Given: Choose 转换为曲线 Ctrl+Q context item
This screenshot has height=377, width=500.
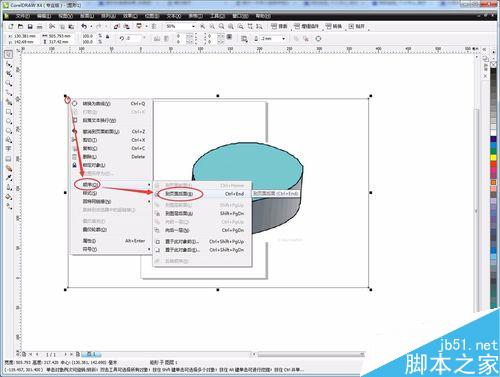Looking at the screenshot, I should click(x=112, y=104).
